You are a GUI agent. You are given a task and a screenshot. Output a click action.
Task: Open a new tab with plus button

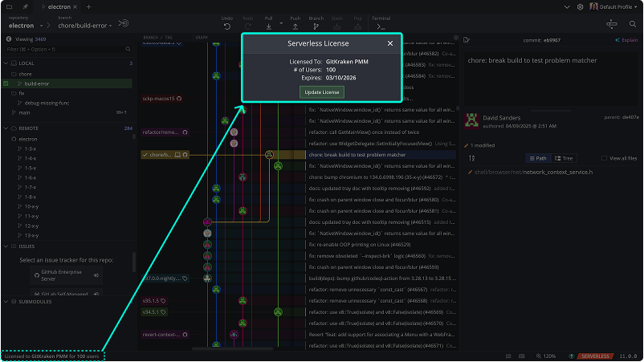click(89, 6)
